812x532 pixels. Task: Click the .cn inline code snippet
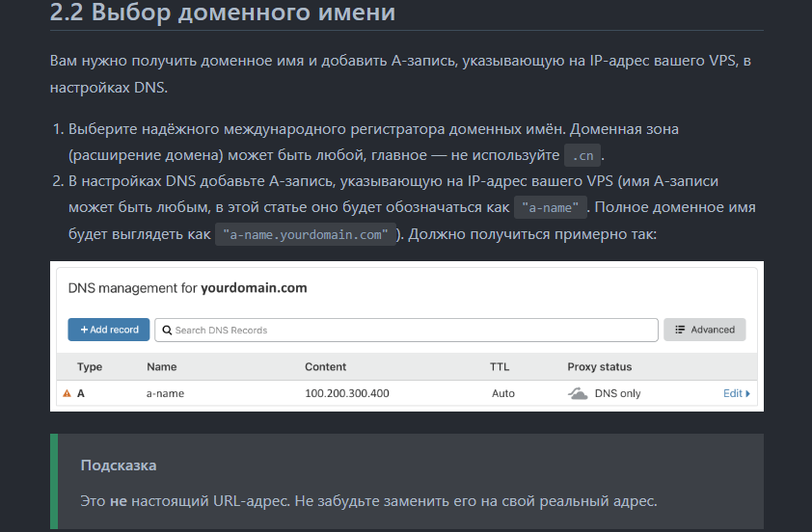[582, 155]
